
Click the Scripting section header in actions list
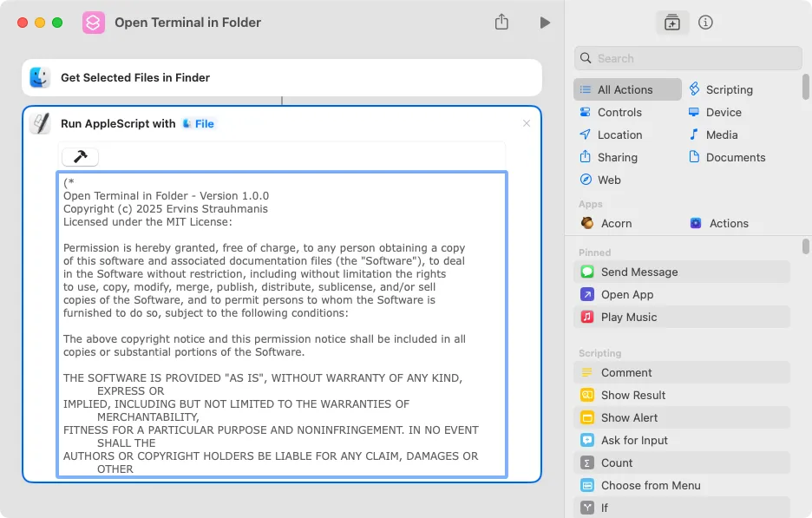point(599,353)
